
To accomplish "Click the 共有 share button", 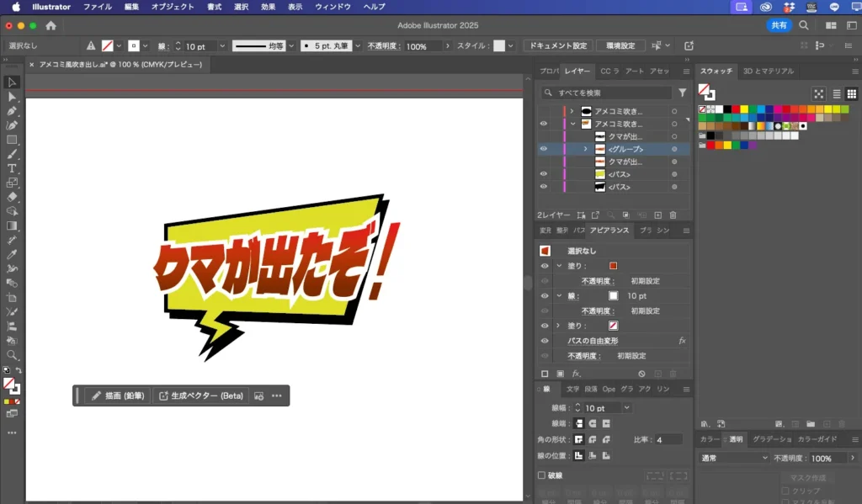I will pos(780,26).
